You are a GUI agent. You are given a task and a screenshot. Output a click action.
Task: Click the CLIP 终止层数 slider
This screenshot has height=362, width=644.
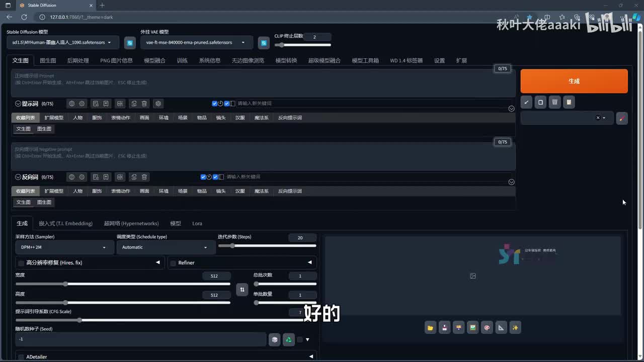302,45
